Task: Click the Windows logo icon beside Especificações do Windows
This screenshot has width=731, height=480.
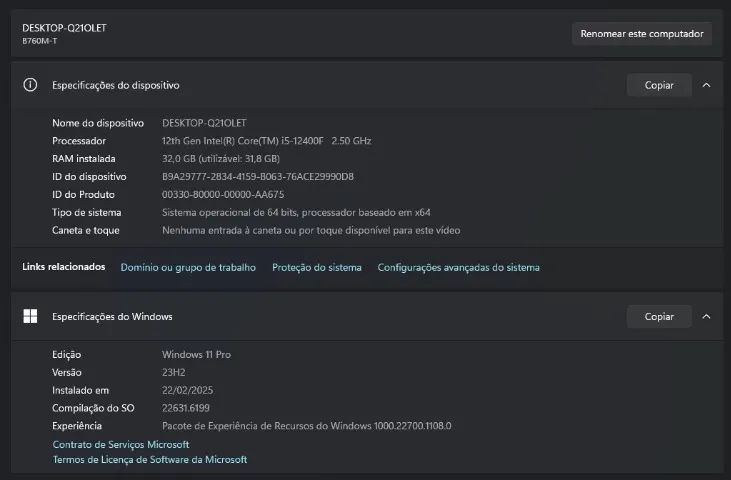Action: tap(30, 316)
